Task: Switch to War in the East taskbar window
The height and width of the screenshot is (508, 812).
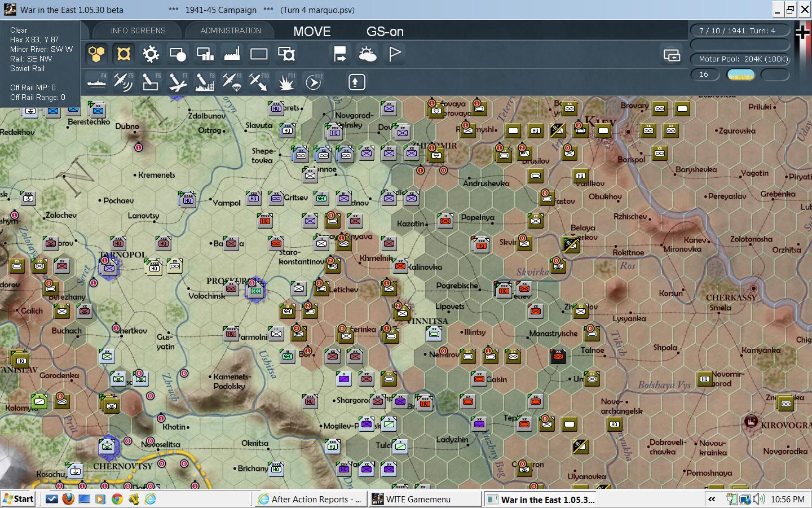Action: pos(540,499)
